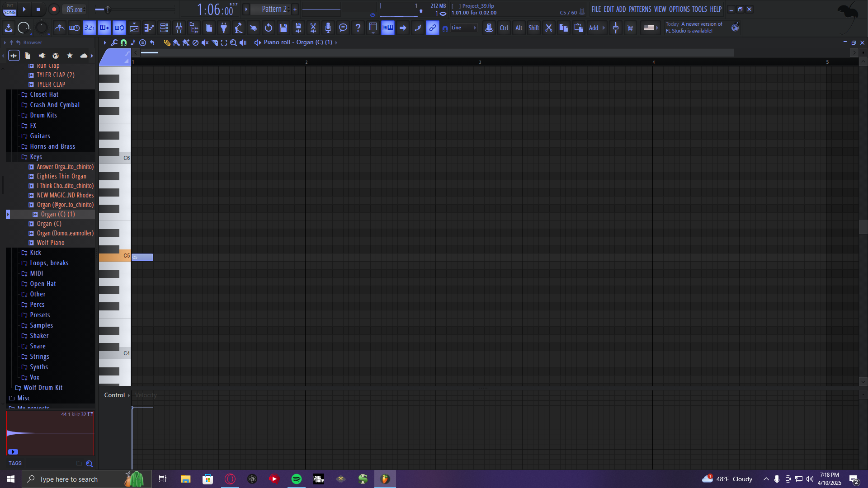Toggle PAT/SONG playback mode
This screenshot has width=868, height=488.
coord(9,9)
